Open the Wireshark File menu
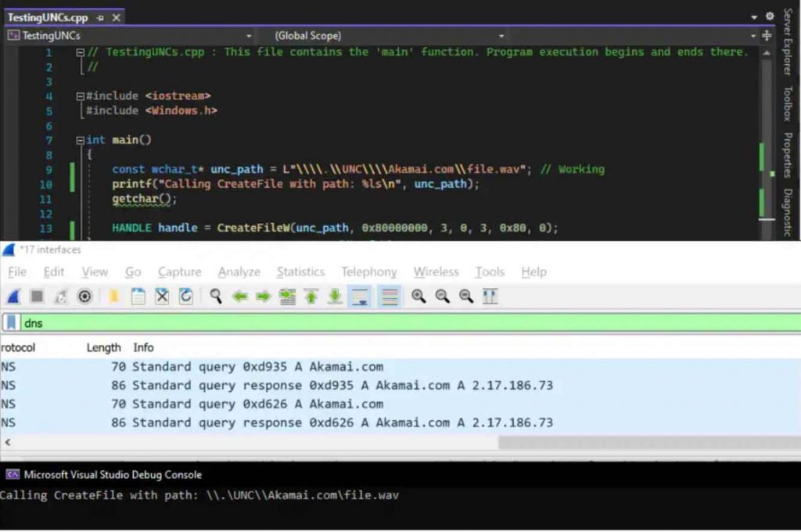 (x=17, y=272)
